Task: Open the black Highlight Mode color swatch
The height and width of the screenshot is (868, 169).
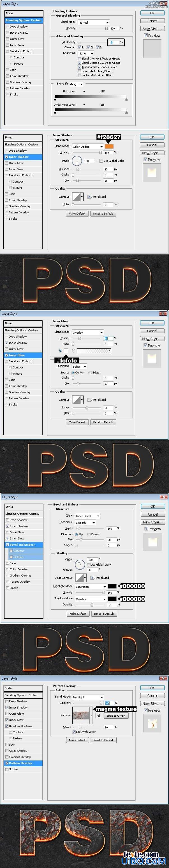Action: [x=112, y=586]
